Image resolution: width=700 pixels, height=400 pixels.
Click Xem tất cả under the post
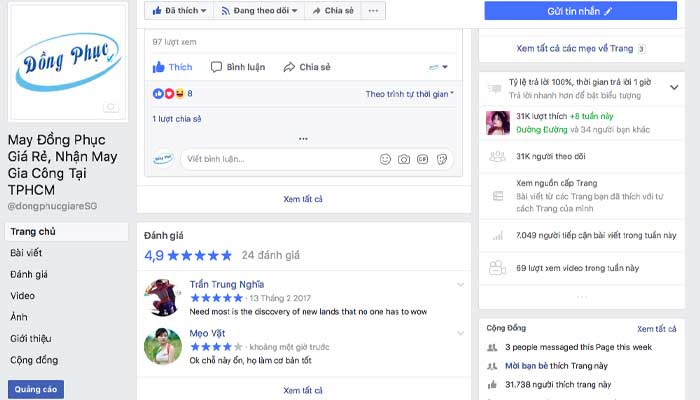point(303,199)
